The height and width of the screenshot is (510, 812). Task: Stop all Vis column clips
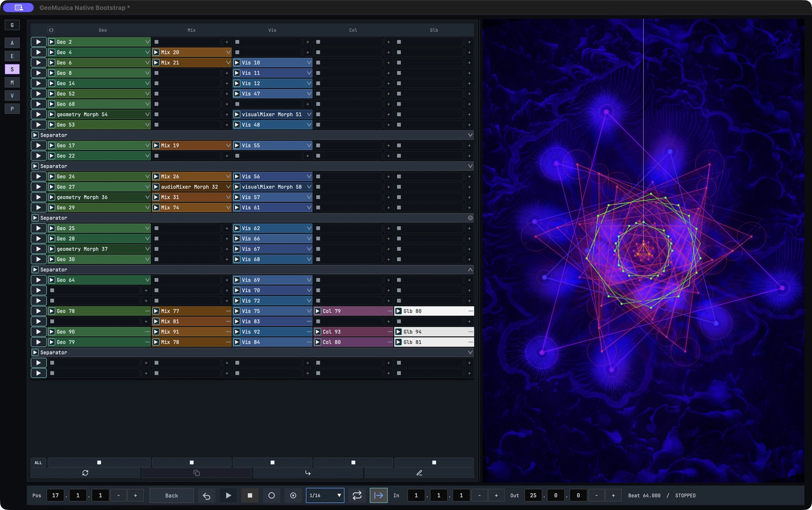pos(272,463)
